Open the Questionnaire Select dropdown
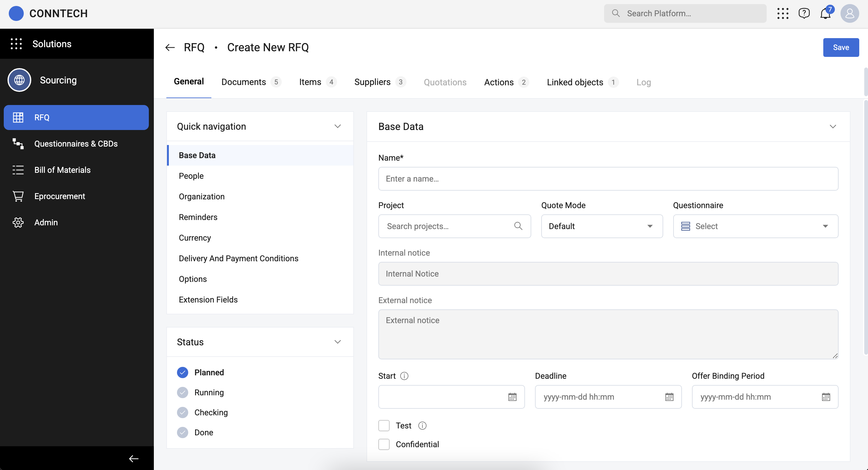This screenshot has width=868, height=470. pos(755,226)
